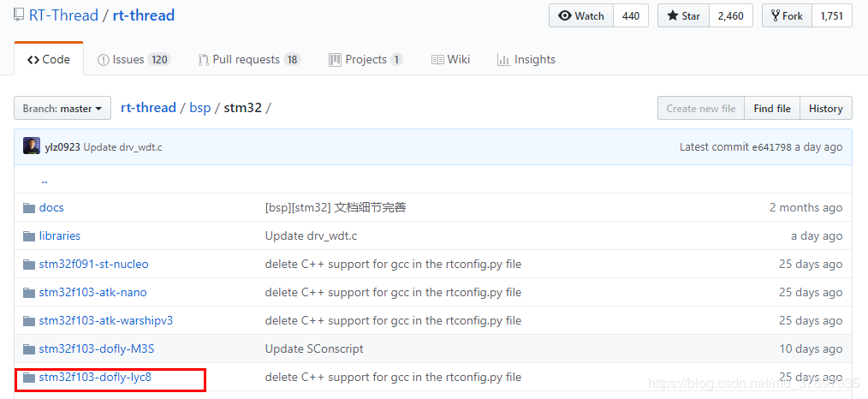Open the 440 watchers count
The width and height of the screenshot is (868, 399).
(x=631, y=16)
